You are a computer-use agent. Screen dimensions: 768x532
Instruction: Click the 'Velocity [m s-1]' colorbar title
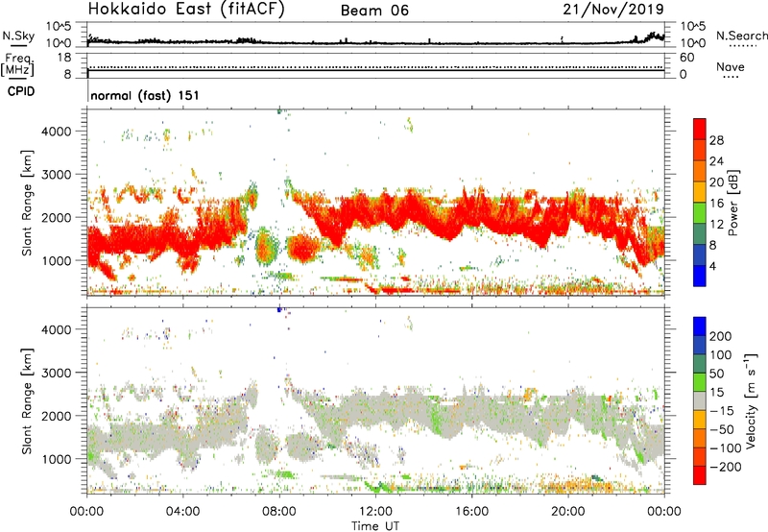pos(751,400)
